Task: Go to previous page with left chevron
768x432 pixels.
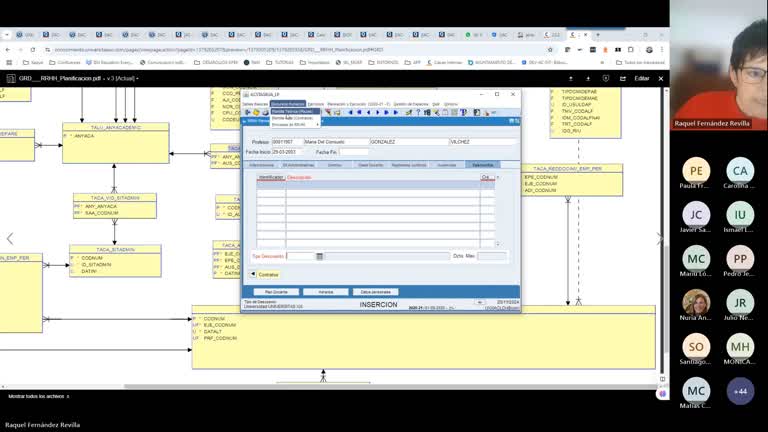Action: (10, 239)
